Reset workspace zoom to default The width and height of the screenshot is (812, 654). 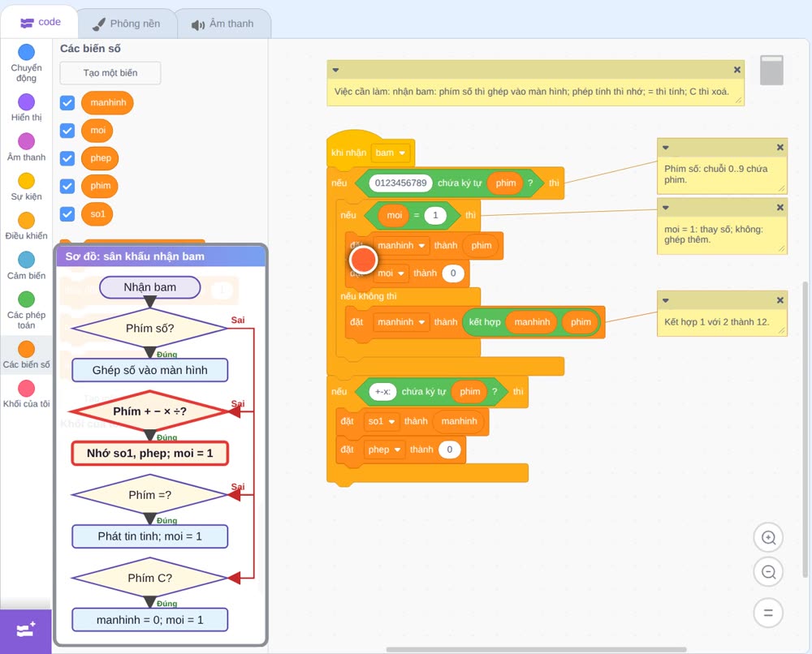pos(768,613)
